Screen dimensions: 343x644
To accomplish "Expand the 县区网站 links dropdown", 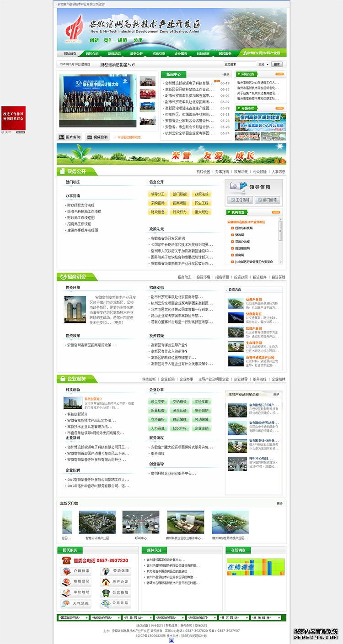I will 233,618.
